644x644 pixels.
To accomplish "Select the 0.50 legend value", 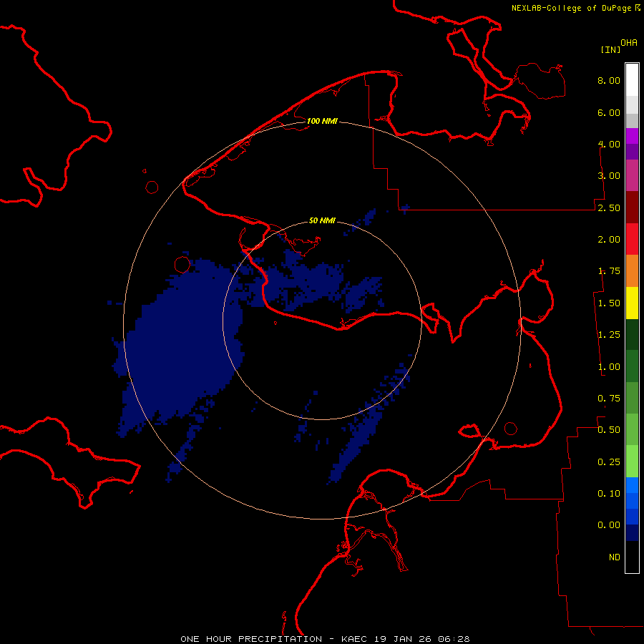I will (x=609, y=430).
